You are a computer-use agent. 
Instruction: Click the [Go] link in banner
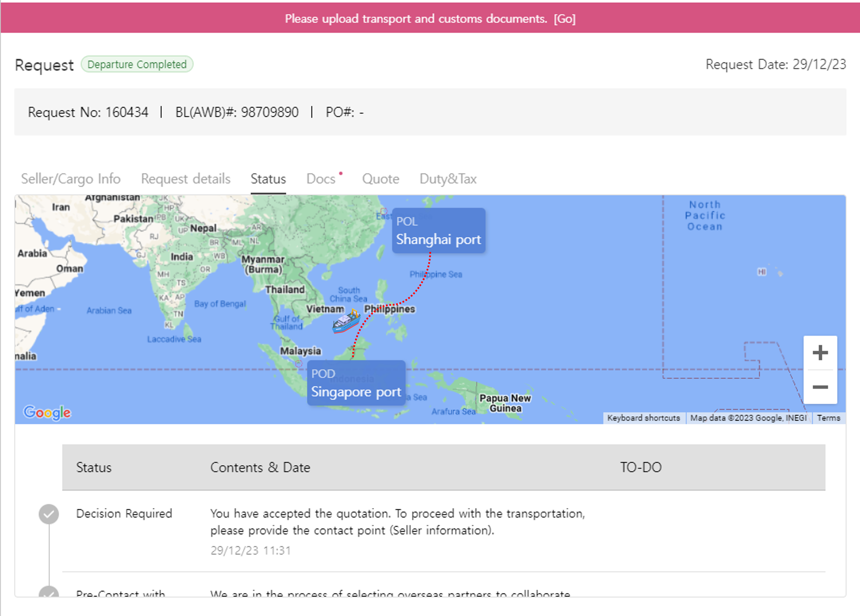(565, 19)
